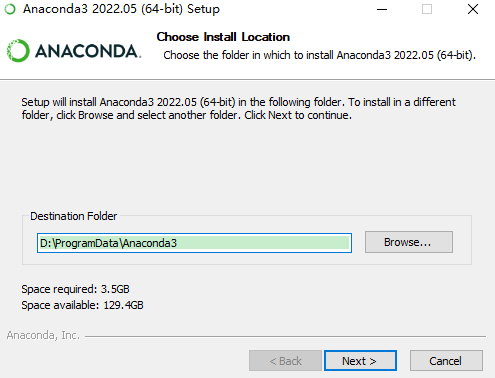
Task: Click the Space available: 129.4GB text
Action: point(82,305)
